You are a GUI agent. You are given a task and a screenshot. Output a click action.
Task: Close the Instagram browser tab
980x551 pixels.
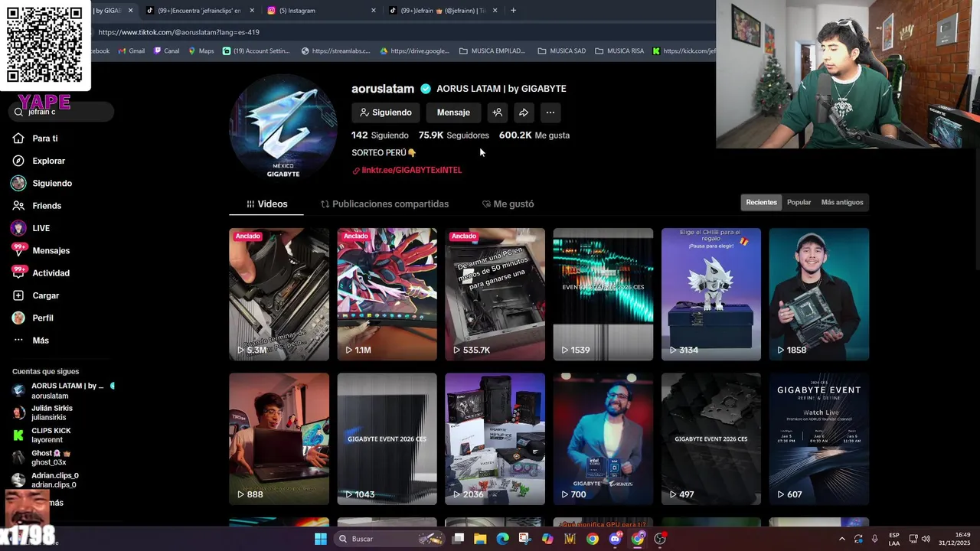pos(374,11)
